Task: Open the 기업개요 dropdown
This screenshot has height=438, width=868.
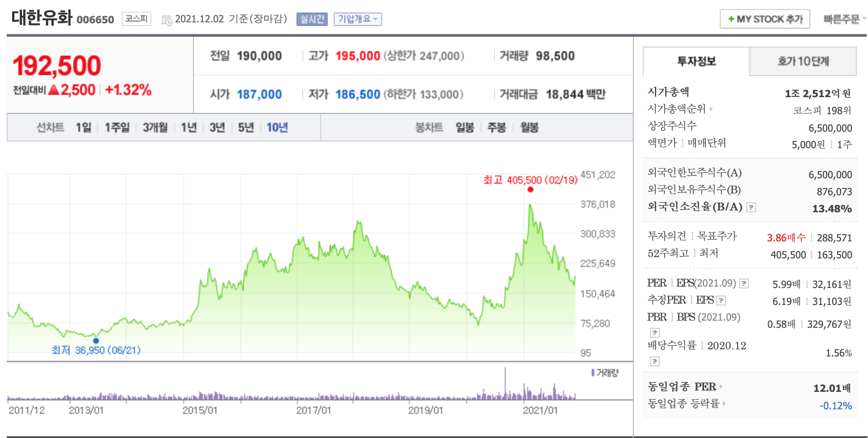Action: point(357,19)
